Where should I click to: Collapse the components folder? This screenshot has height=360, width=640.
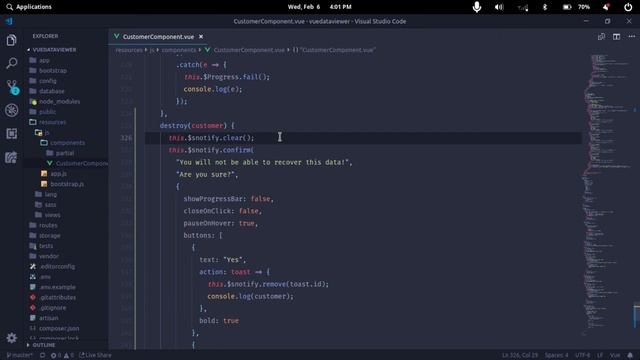(67, 143)
